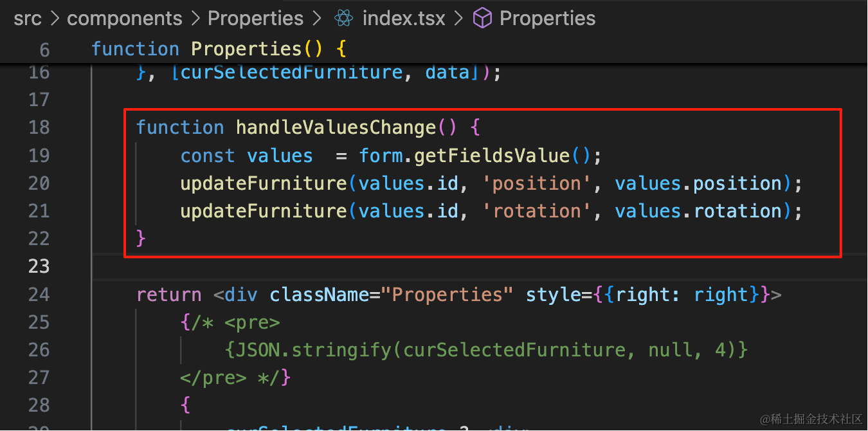Click line number 24 in gutter
Viewport: 868px width, 431px height.
39,295
